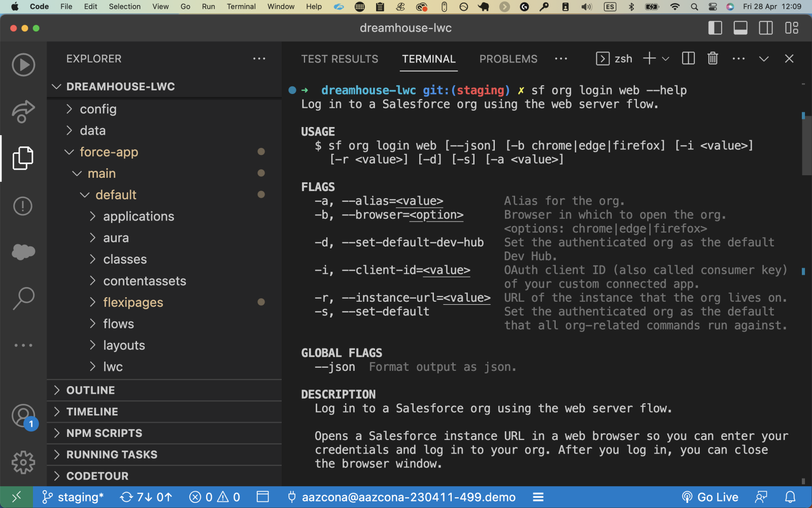Open the staging* branch picker
The width and height of the screenshot is (812, 508).
[x=73, y=497]
